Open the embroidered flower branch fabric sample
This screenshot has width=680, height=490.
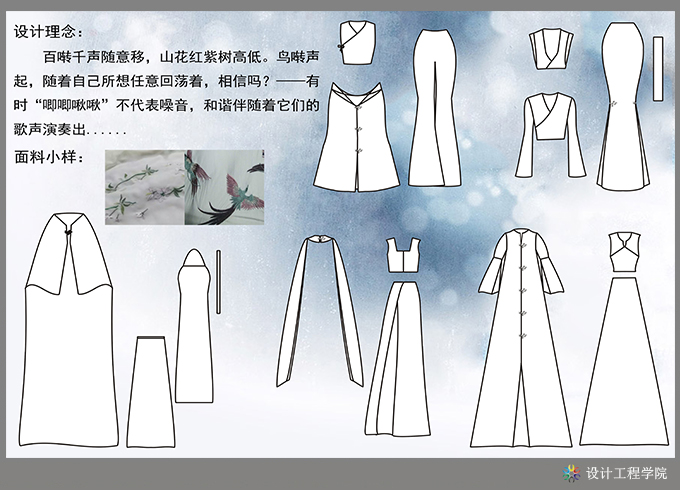[145, 187]
